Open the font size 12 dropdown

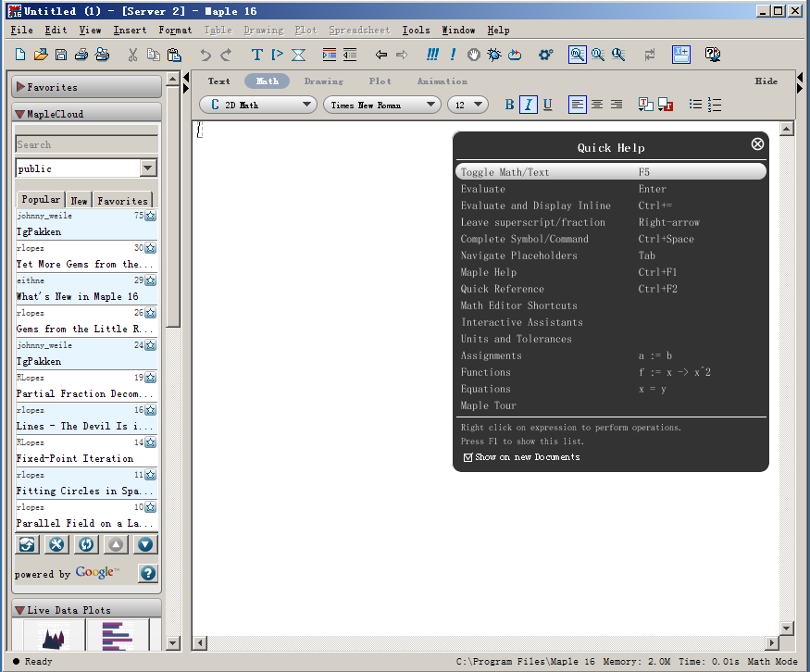(467, 105)
